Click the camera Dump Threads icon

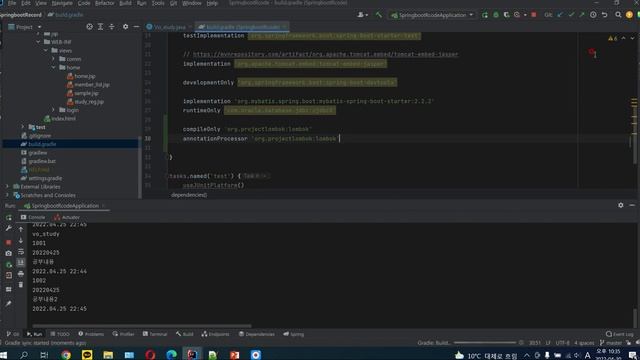pyautogui.click(x=9, y=253)
